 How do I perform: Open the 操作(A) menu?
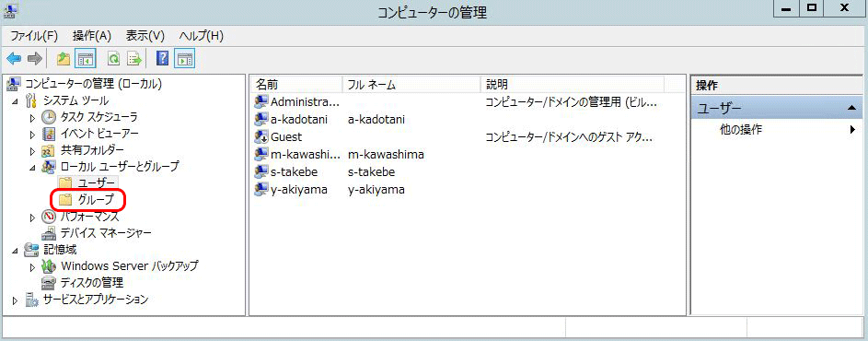92,36
